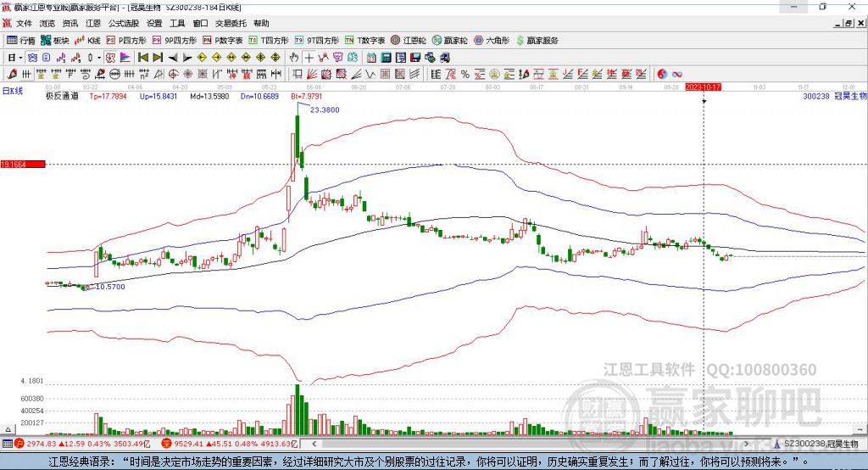The image size is (868, 470).
Task: Click the 300238 冠昊生物 stock label
Action: click(835, 96)
